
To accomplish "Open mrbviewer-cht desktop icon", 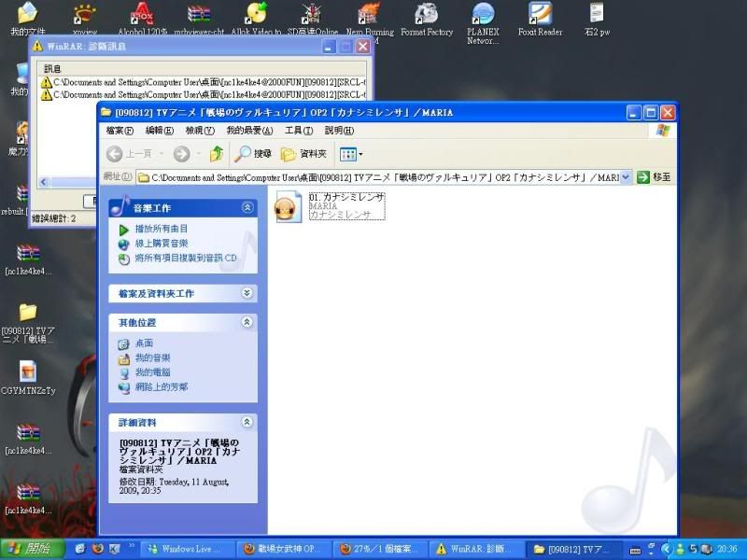I will 199,19.
